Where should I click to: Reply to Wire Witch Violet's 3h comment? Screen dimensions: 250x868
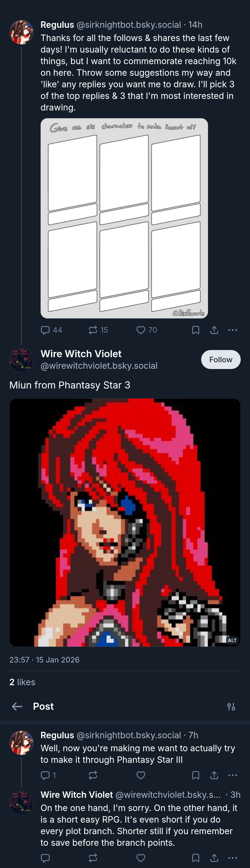[45, 858]
